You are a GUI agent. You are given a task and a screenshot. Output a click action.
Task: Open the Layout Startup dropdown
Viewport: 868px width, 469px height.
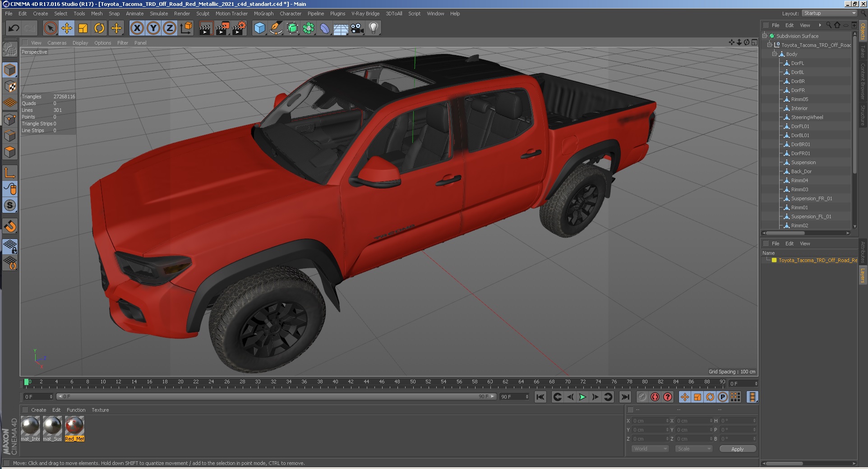pos(829,13)
